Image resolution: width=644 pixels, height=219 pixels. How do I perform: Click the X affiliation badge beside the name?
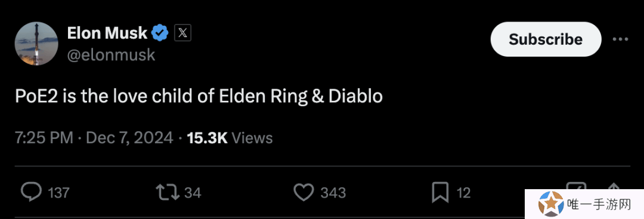pos(183,33)
